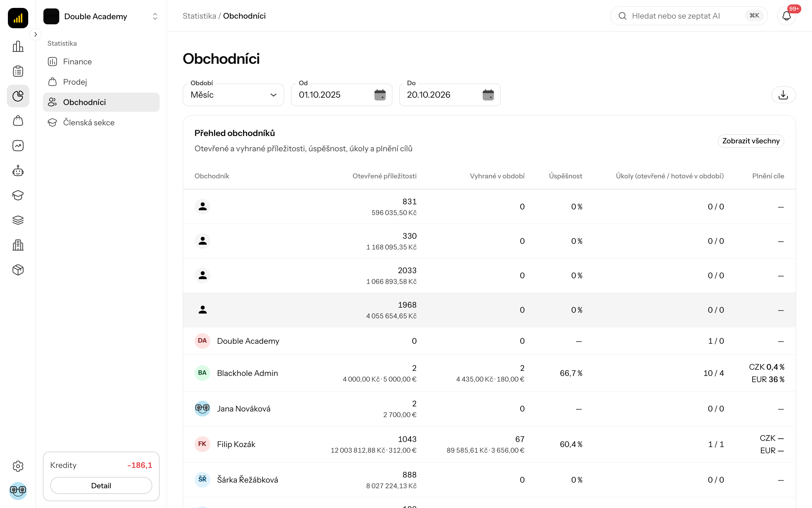Open the package box icon in sidebar
Viewport: 812px width, 508px height.
coord(18,270)
